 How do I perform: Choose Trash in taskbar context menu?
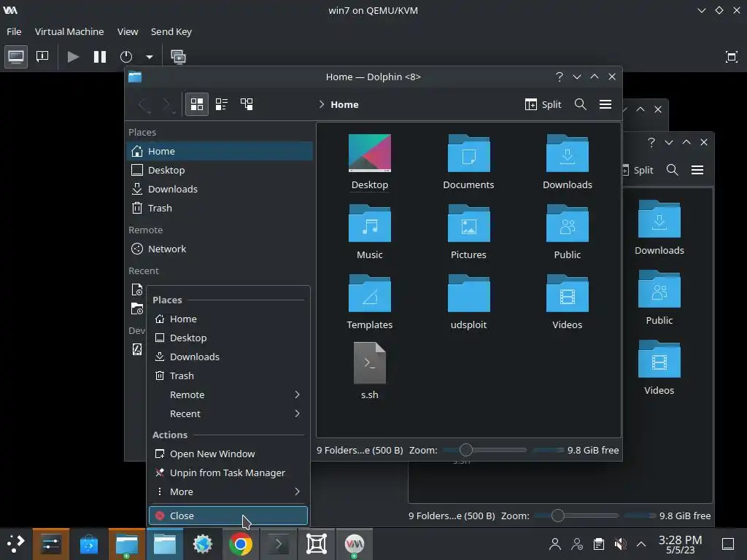coord(228,376)
